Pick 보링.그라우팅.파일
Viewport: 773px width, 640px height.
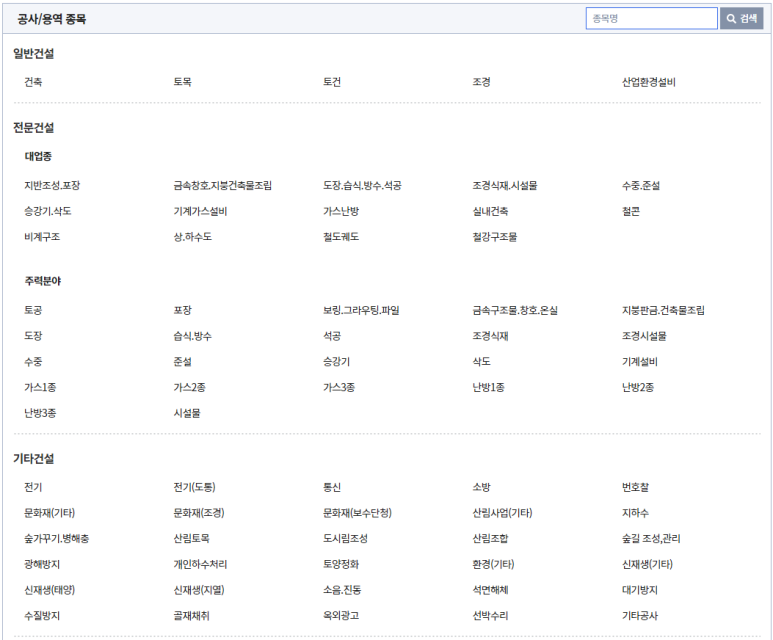click(361, 311)
